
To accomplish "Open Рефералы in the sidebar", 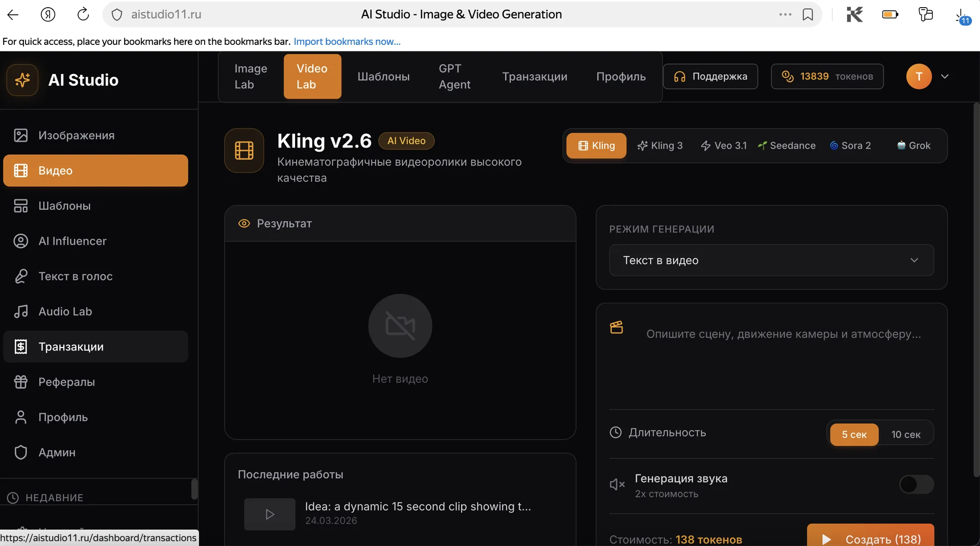I will click(x=95, y=382).
